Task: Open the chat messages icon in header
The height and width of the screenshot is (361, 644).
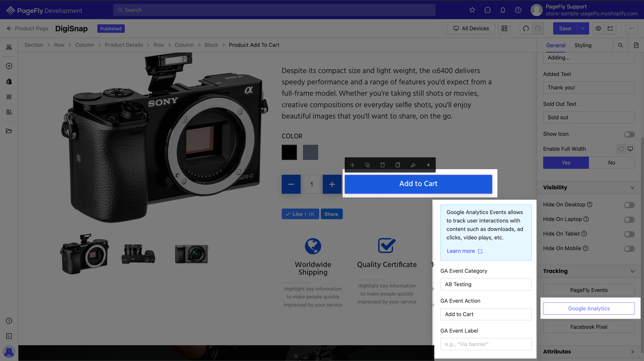Action: click(487, 10)
